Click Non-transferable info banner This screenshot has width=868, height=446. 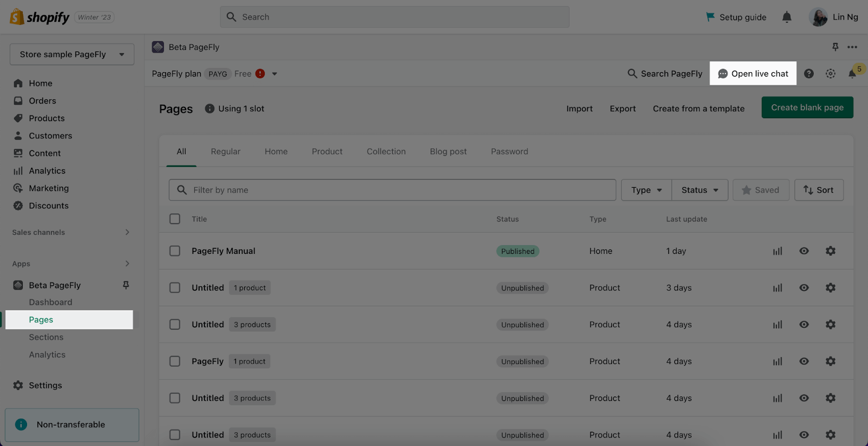[x=72, y=425]
